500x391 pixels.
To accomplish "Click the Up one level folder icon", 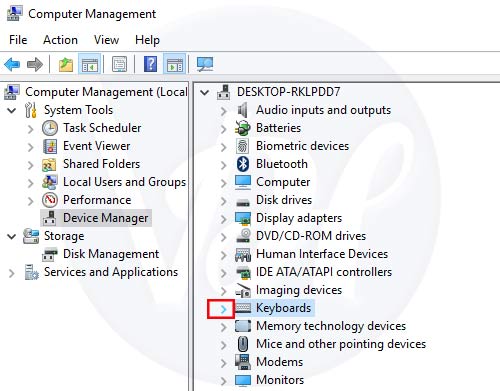I will tap(66, 64).
